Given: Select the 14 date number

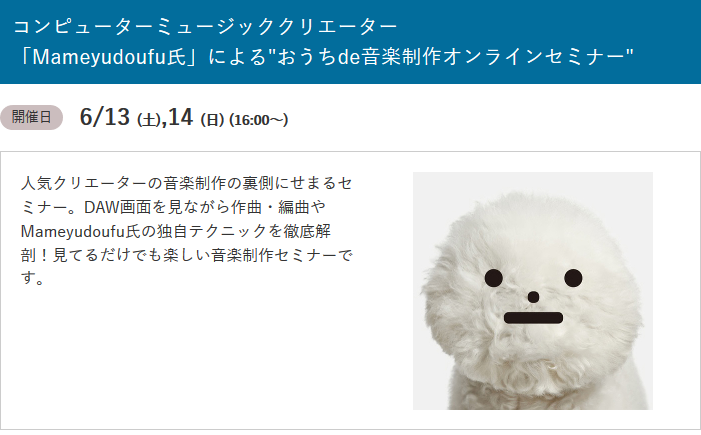Looking at the screenshot, I should coord(181,117).
